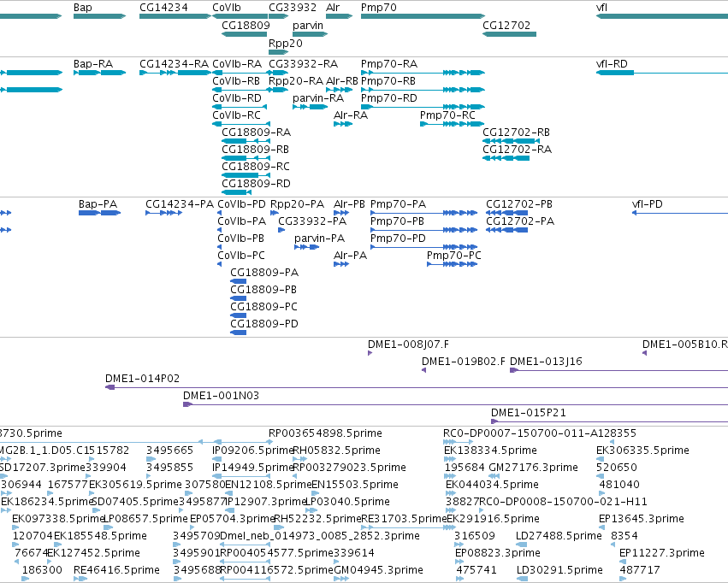
Task: Click the Bap-PA protein feature
Action: pos(100,213)
